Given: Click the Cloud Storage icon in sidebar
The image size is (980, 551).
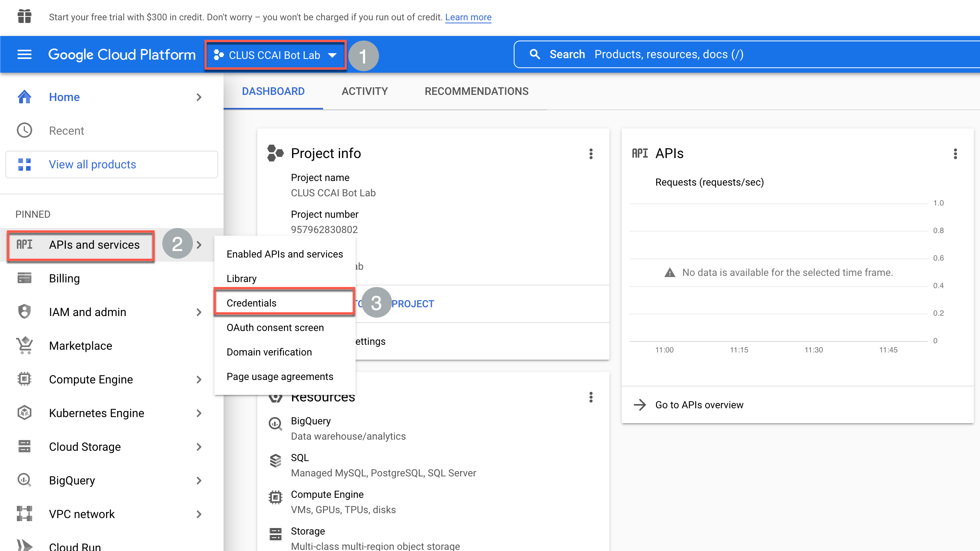Looking at the screenshot, I should (24, 447).
